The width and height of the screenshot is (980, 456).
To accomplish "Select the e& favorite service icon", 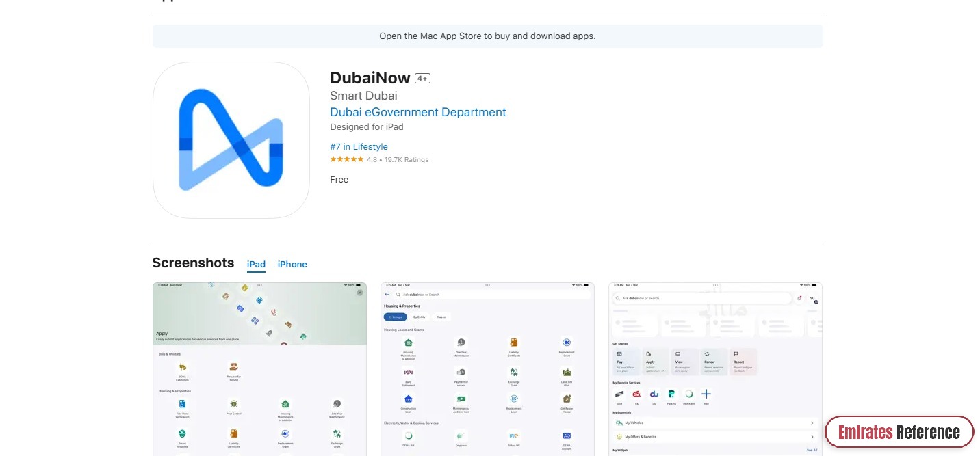I will tap(636, 394).
